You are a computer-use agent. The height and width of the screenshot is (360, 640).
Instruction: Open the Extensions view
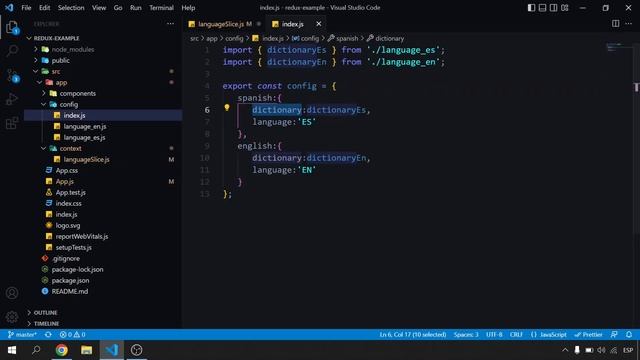pos(12,123)
